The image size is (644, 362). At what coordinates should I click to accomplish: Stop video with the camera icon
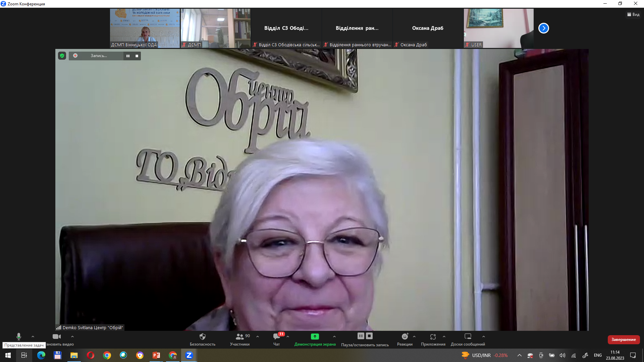click(57, 337)
